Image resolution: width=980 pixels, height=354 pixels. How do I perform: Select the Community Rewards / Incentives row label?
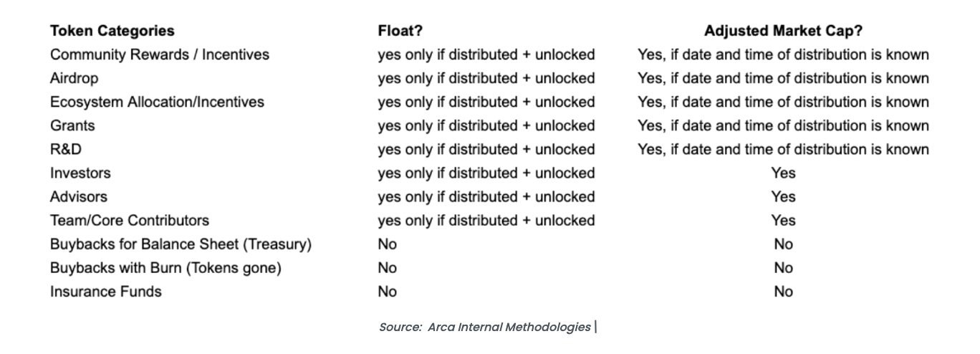160,54
